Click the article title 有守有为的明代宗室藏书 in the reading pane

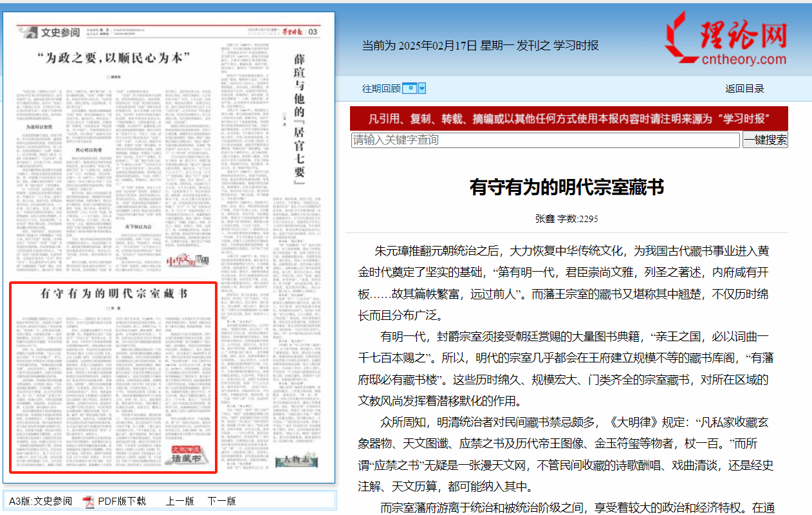tap(566, 187)
